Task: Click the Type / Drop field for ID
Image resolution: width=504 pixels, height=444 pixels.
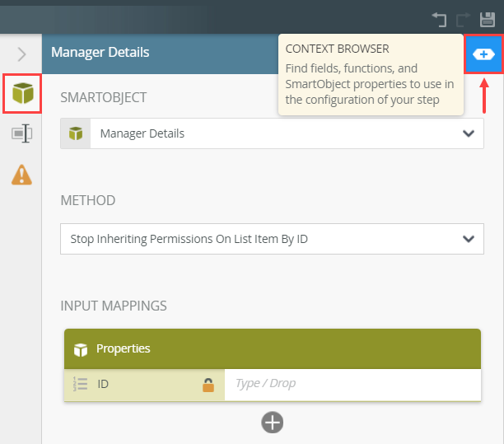Action: point(352,384)
